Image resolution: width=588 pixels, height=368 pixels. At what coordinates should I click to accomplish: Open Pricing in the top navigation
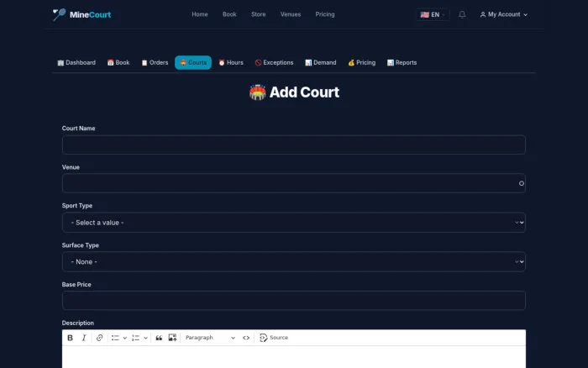(325, 14)
